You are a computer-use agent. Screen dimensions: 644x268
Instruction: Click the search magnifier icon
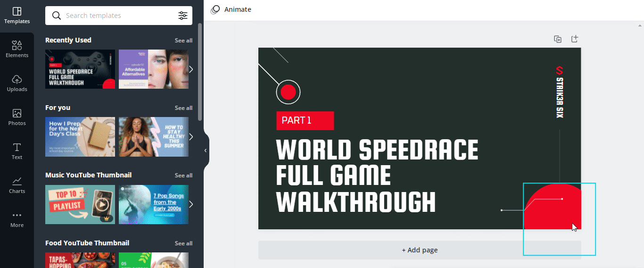click(57, 16)
